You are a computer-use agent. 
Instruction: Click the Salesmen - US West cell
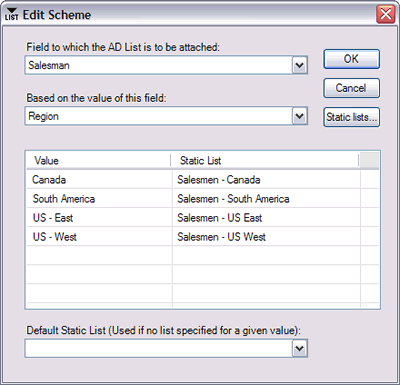[x=266, y=237]
